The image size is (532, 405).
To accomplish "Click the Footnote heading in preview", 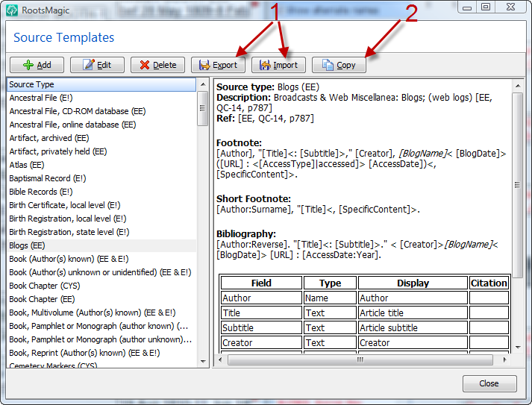I will (240, 142).
